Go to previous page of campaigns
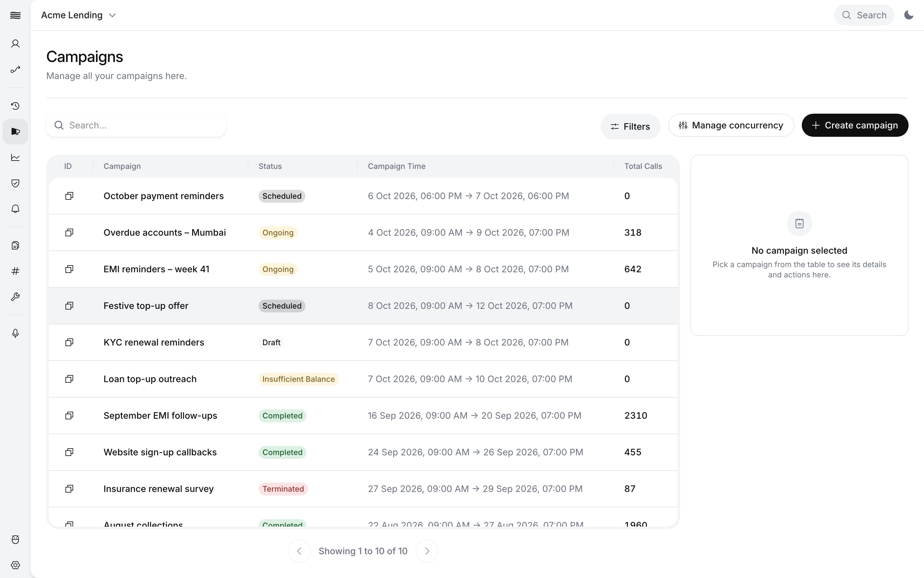 click(299, 551)
